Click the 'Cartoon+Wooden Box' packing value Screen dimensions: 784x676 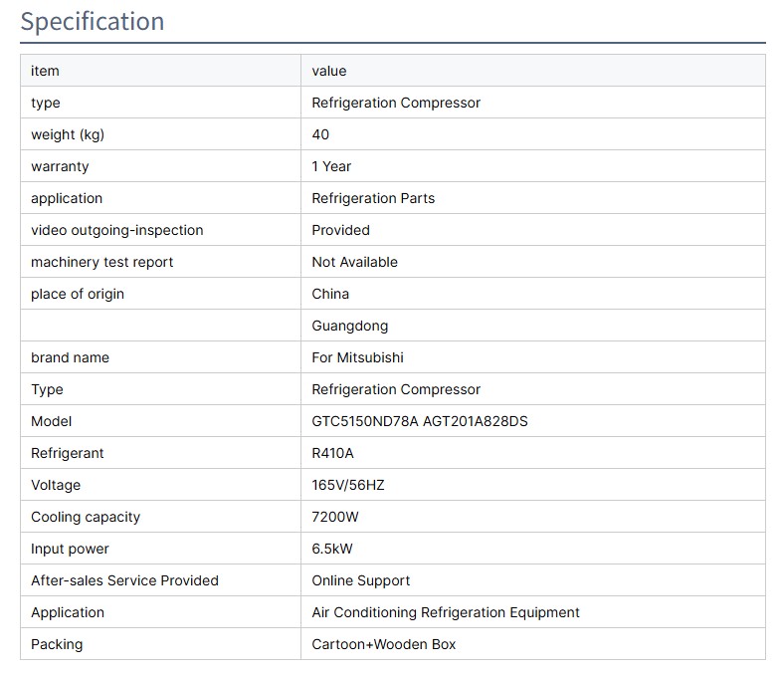click(383, 644)
